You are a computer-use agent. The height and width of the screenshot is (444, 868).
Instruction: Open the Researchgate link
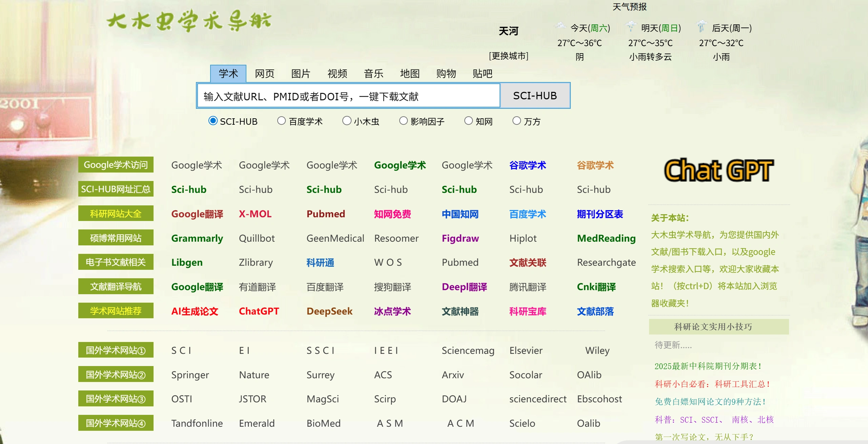[606, 262]
